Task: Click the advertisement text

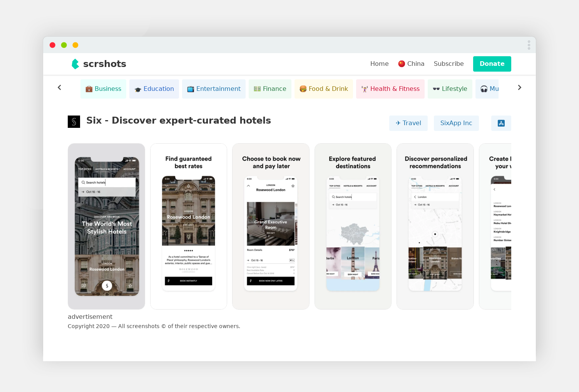Action: tap(90, 317)
